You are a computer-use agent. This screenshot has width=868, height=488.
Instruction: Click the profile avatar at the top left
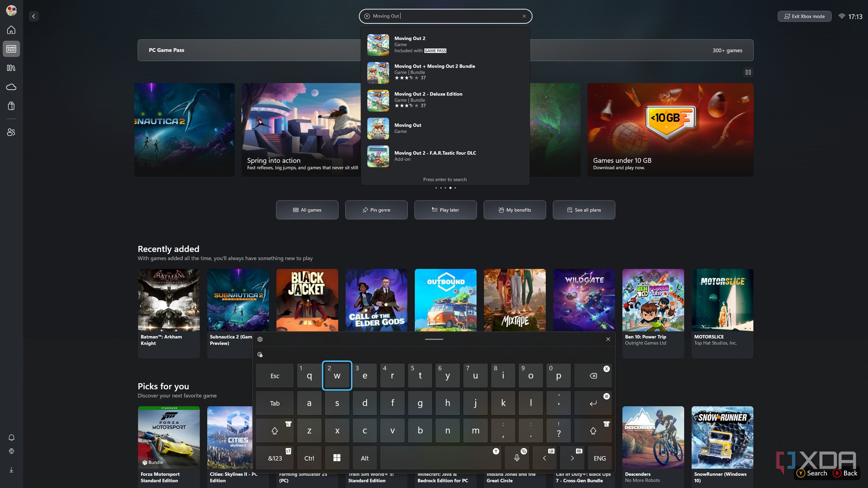point(11,11)
